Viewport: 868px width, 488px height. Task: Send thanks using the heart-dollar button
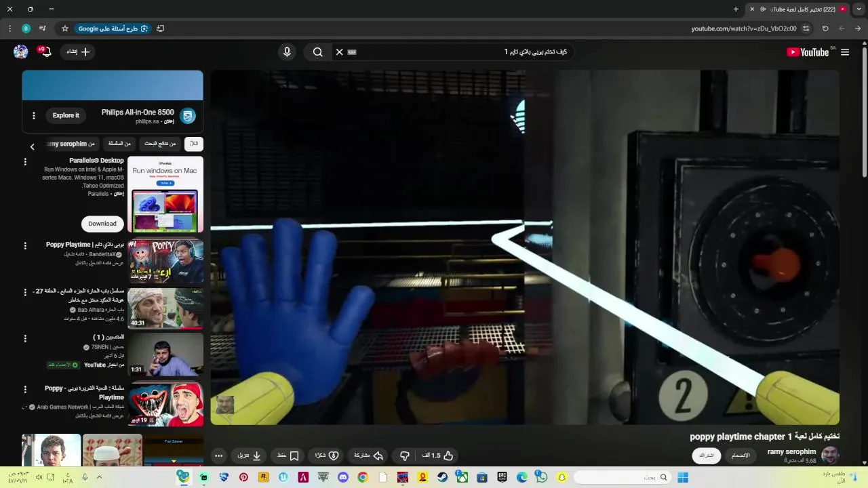click(x=328, y=456)
